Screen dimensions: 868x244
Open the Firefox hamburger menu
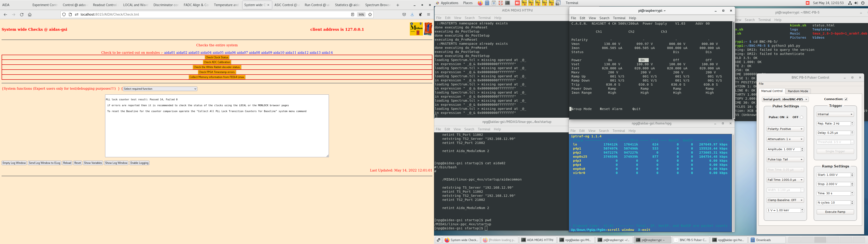(428, 14)
